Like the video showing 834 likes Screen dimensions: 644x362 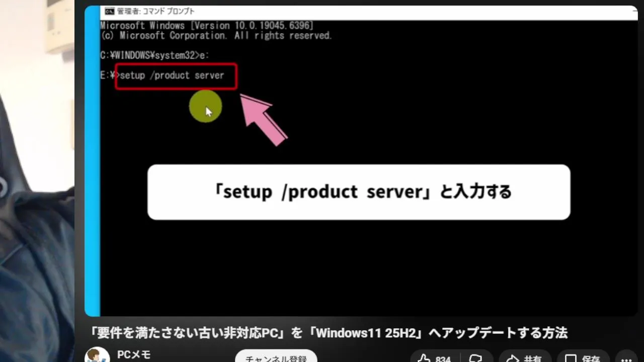tap(434, 357)
